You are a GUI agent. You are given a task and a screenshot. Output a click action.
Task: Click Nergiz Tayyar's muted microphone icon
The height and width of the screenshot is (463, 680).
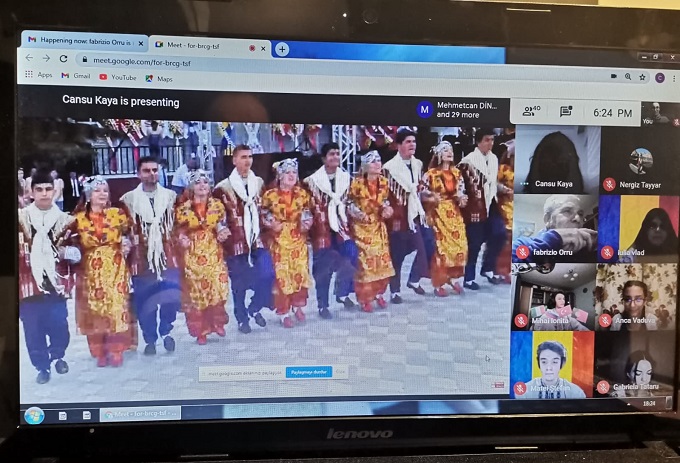coord(609,184)
